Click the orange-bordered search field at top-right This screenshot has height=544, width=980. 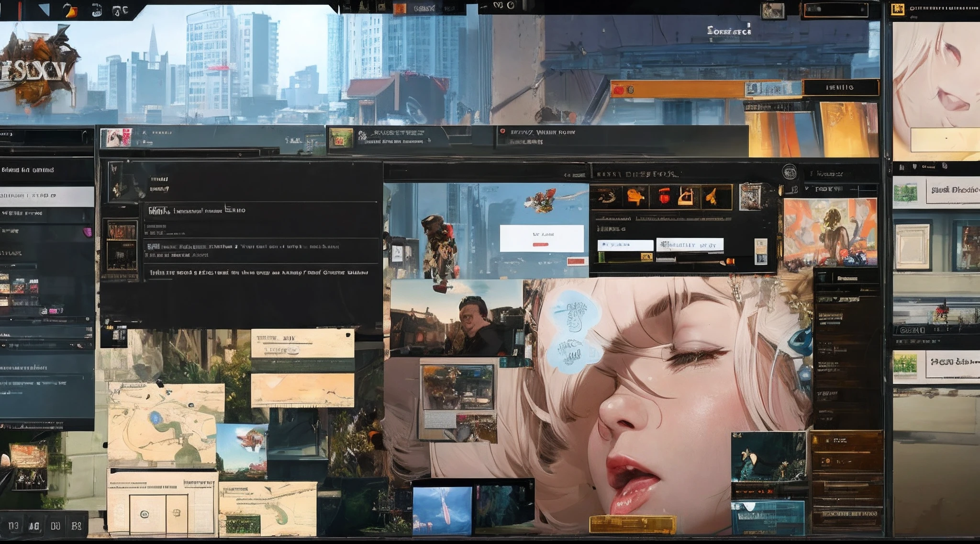(x=836, y=10)
